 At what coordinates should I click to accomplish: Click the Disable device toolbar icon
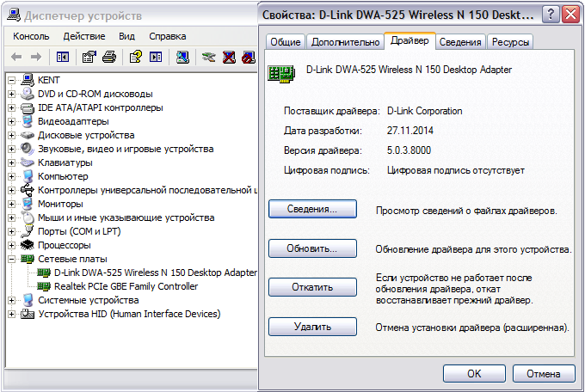tap(249, 57)
